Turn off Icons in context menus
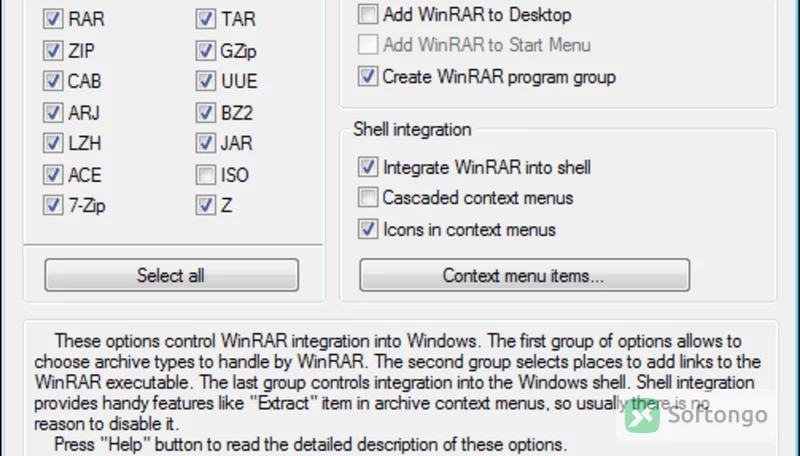Screen dimensions: 800x456 [368, 230]
